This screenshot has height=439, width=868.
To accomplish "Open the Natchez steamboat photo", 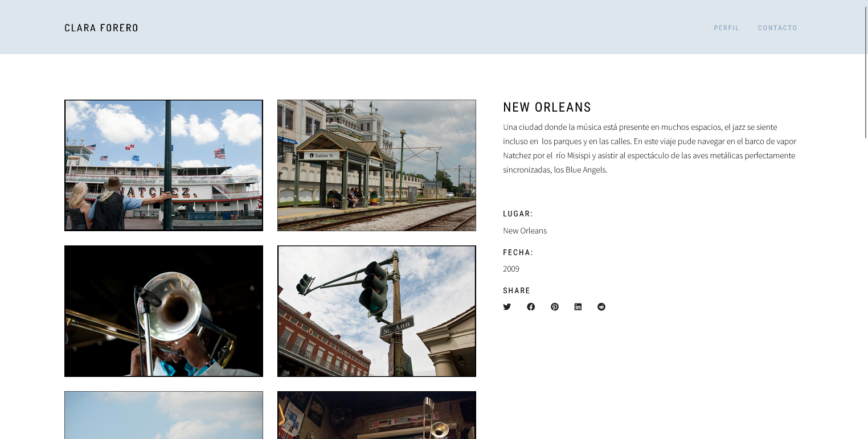I will point(163,165).
